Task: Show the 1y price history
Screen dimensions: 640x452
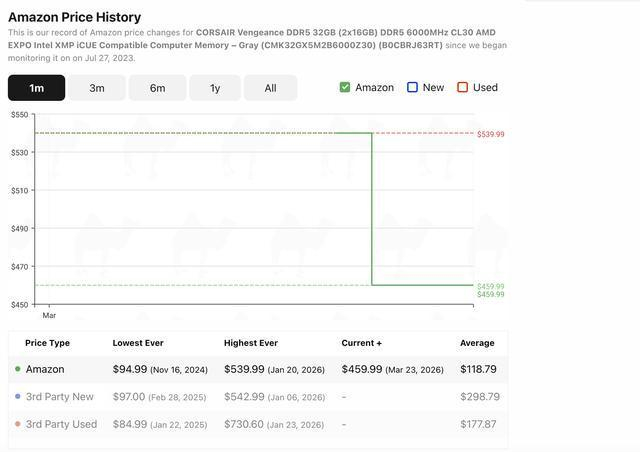Action: coord(215,88)
